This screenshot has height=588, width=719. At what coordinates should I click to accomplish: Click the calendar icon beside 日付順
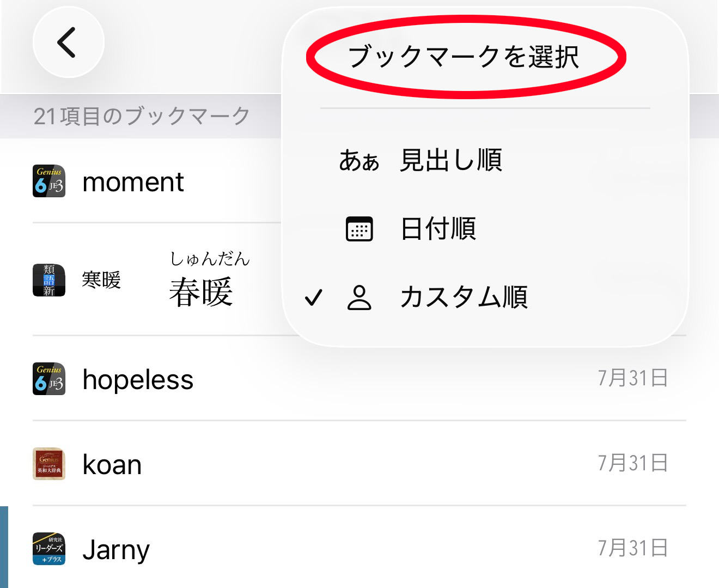[359, 229]
